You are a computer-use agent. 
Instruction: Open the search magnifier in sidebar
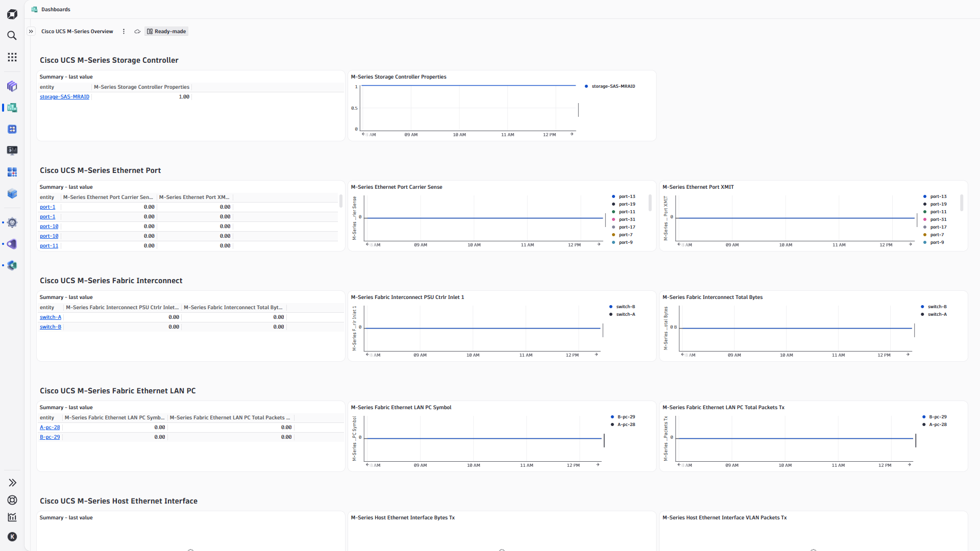(12, 36)
